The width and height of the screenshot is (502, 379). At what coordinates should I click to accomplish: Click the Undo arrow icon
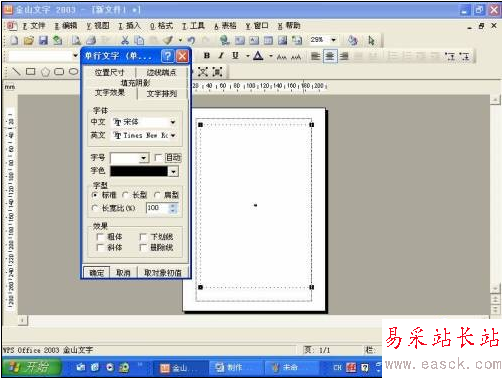tap(191, 40)
